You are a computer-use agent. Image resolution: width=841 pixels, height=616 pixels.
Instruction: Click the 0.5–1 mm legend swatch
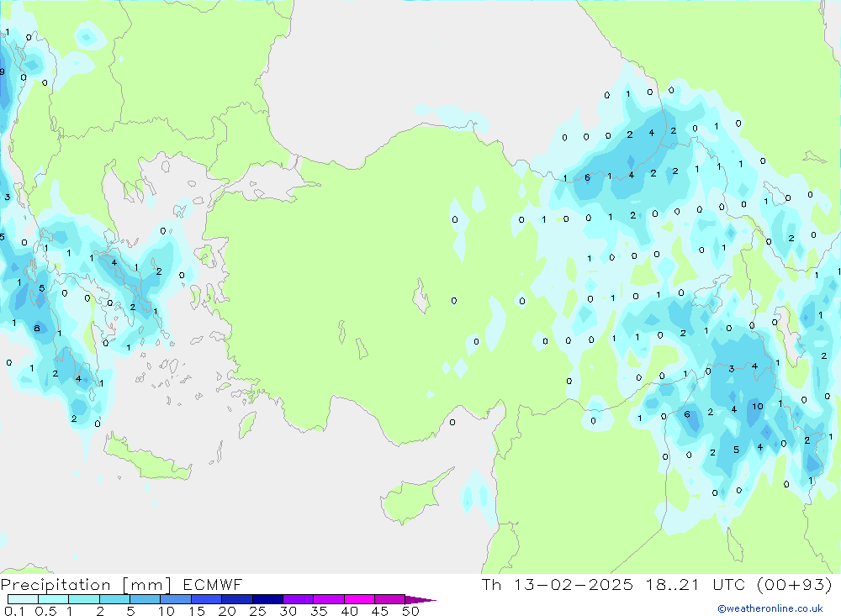tap(54, 599)
